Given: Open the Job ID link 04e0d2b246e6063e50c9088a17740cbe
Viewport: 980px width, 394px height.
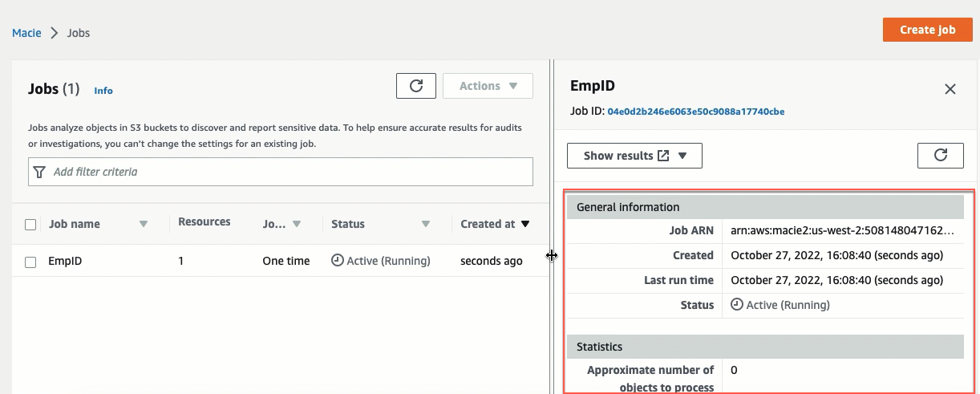Looking at the screenshot, I should point(696,112).
